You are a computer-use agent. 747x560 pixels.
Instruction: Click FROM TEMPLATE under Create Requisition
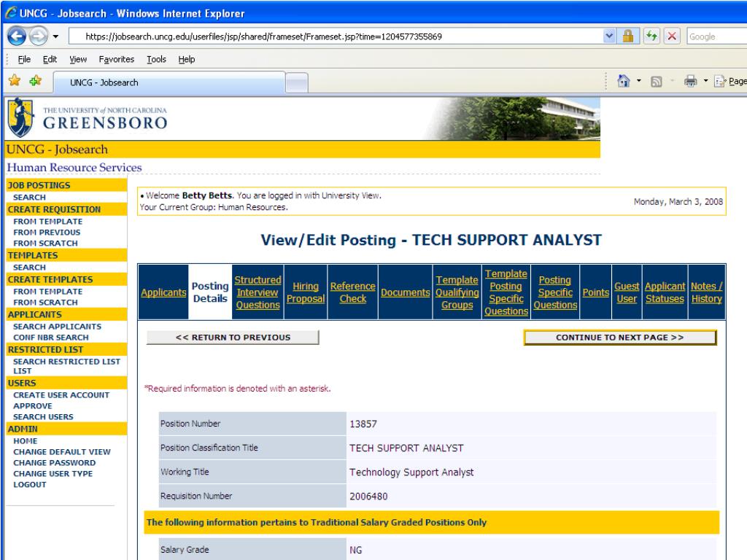click(47, 222)
